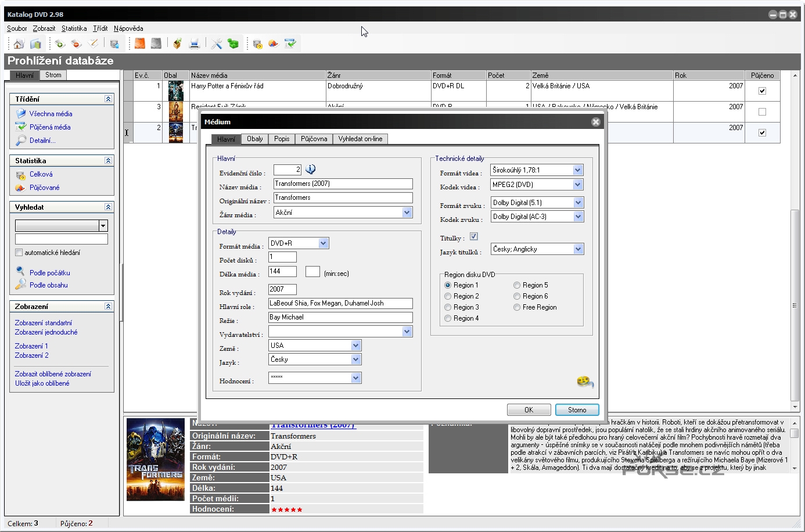This screenshot has width=805, height=532.
Task: Select the Region 2 radio button
Action: pyautogui.click(x=448, y=296)
